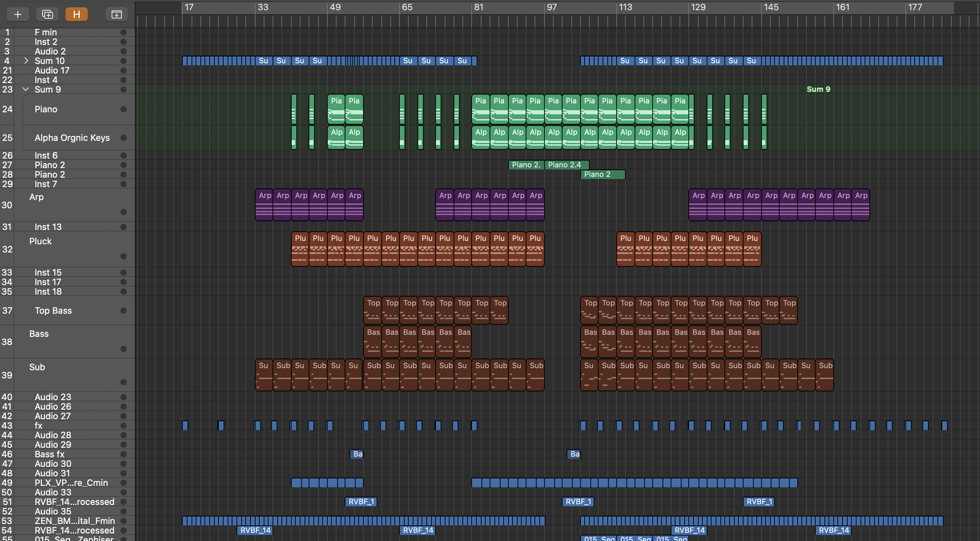This screenshot has height=541, width=980.
Task: Click the dot on the Sub track
Action: pyautogui.click(x=123, y=382)
